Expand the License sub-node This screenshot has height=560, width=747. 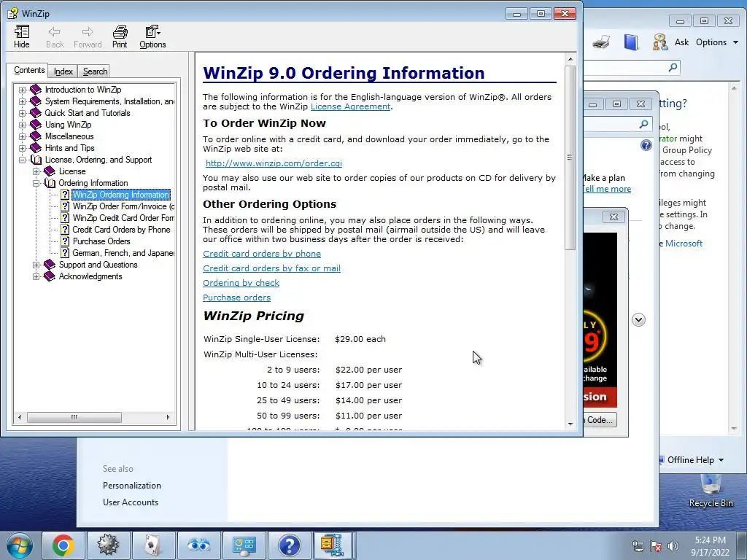[36, 171]
